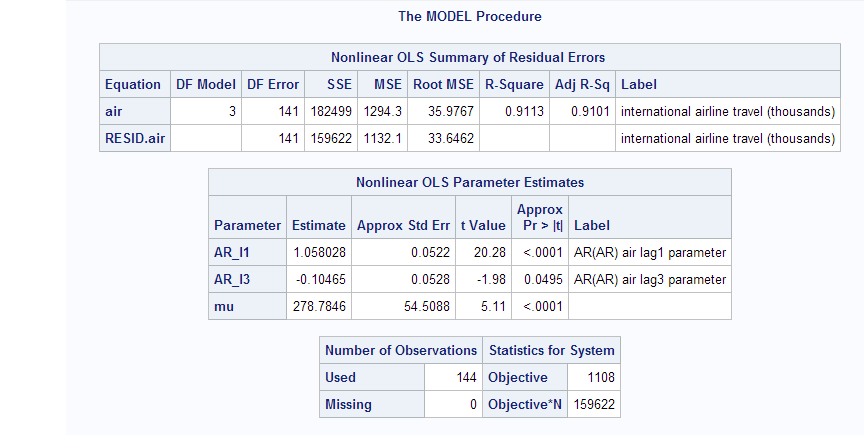Click the 'AR(AR) air lag3 parameter' label

click(650, 280)
